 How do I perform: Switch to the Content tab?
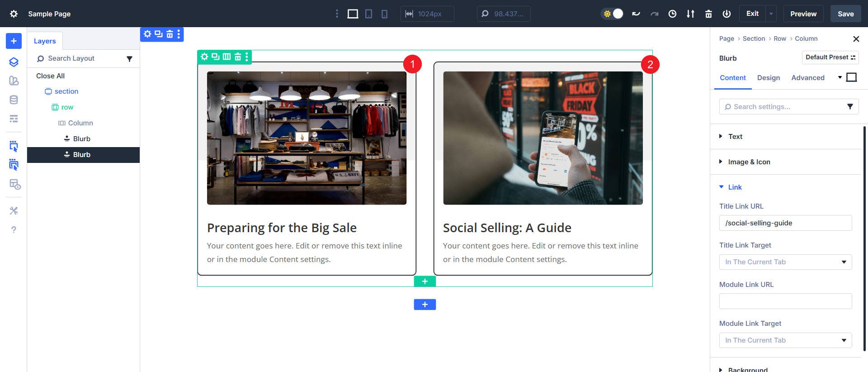(733, 78)
